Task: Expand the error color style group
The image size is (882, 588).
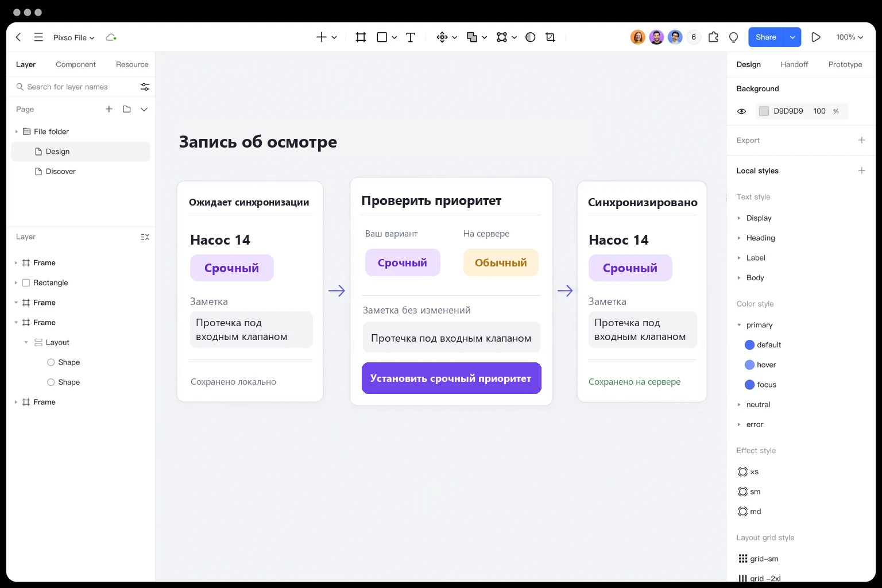Action: 739,424
